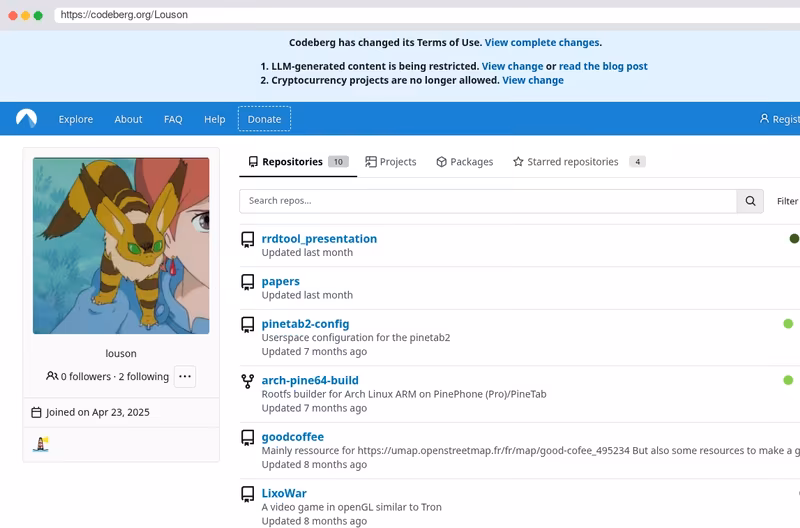Image resolution: width=800 pixels, height=528 pixels.
Task: Click the 2 following link
Action: click(144, 376)
